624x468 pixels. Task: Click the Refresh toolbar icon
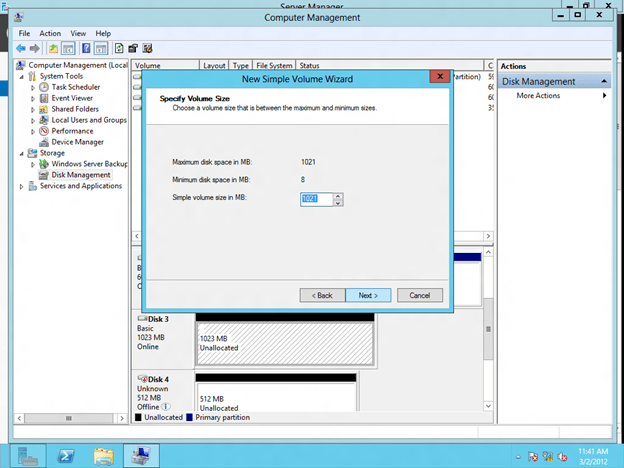pyautogui.click(x=118, y=48)
